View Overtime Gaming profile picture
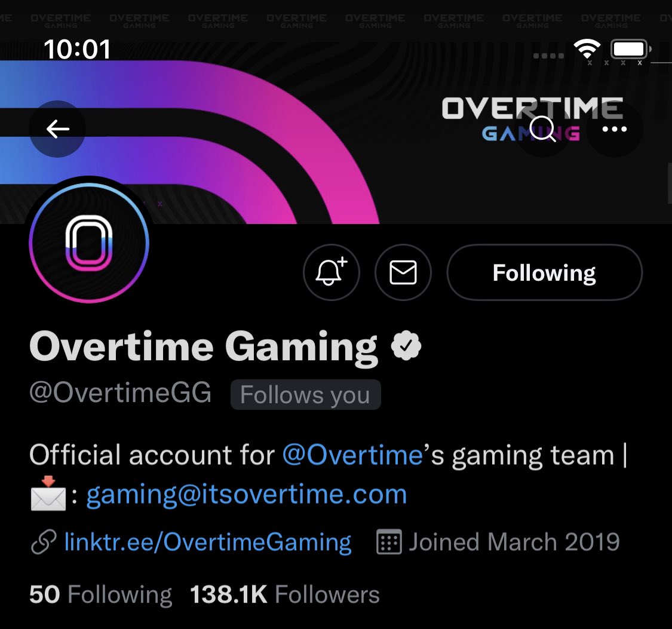The height and width of the screenshot is (629, 672). [89, 243]
